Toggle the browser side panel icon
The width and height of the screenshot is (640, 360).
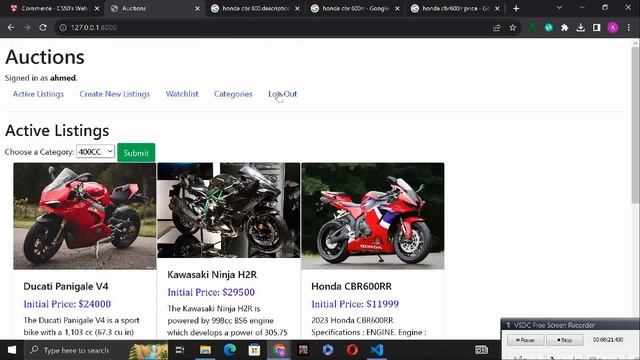pos(596,27)
